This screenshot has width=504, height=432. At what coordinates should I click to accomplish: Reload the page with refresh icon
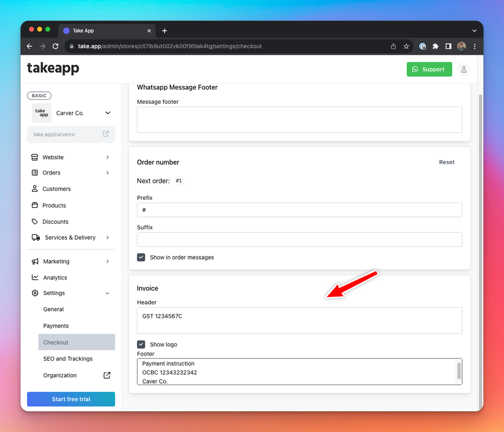[55, 46]
